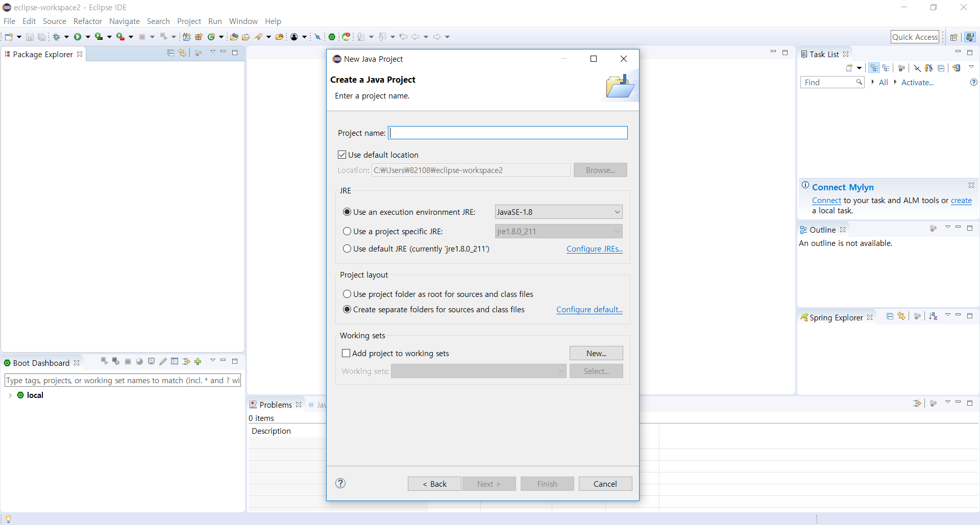The width and height of the screenshot is (980, 525).
Task: Open the Refactor menu
Action: click(88, 21)
